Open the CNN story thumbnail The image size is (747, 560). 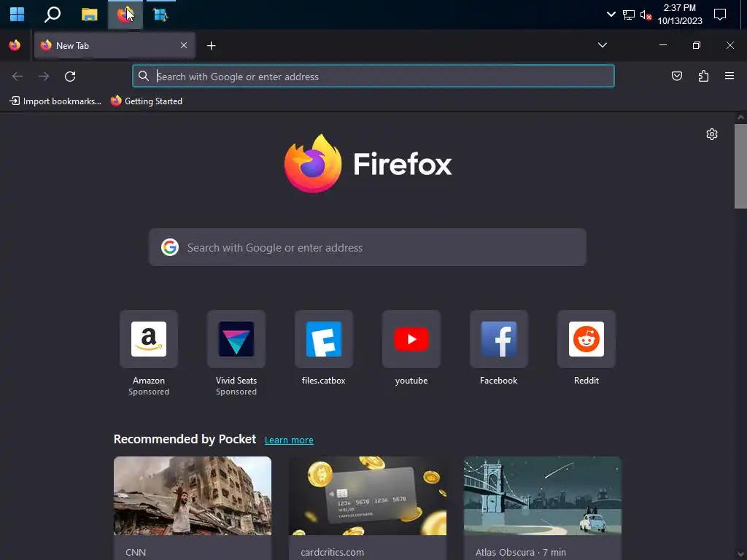(x=193, y=496)
